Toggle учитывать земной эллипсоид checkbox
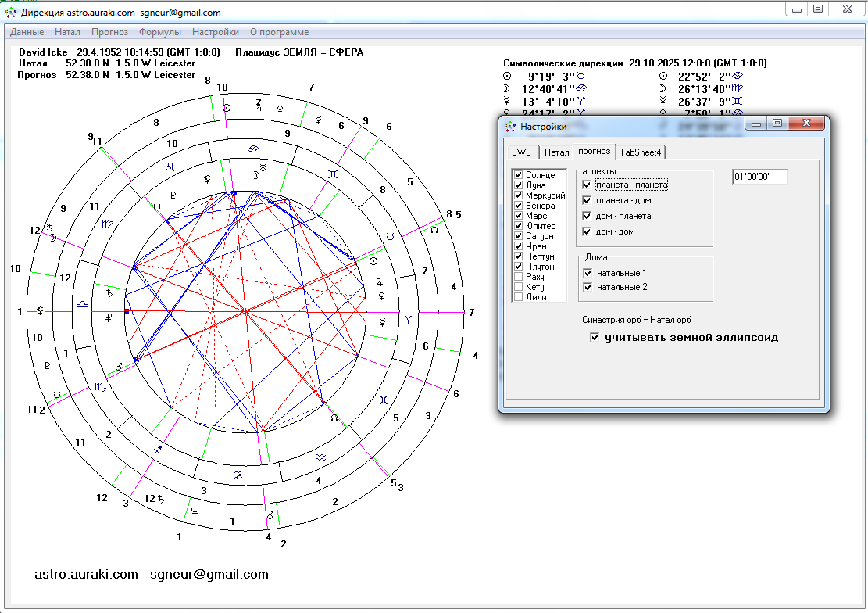 coord(595,338)
